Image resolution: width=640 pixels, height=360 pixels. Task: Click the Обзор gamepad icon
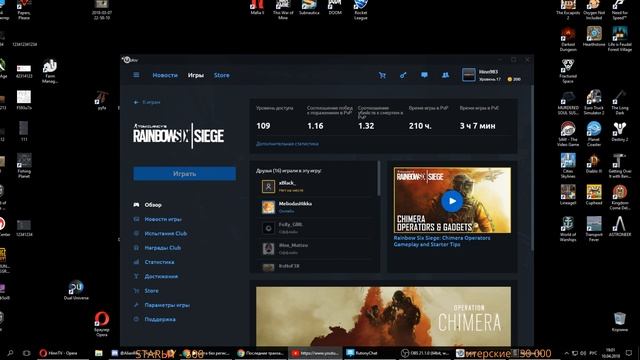tap(136, 204)
